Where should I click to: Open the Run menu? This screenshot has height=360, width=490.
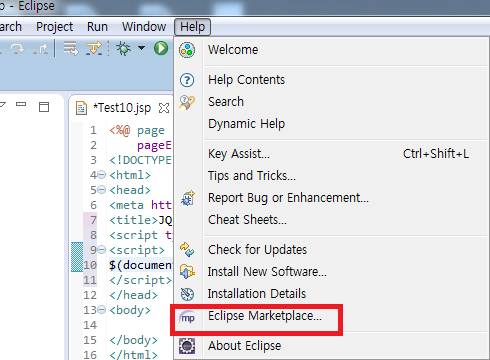(97, 27)
